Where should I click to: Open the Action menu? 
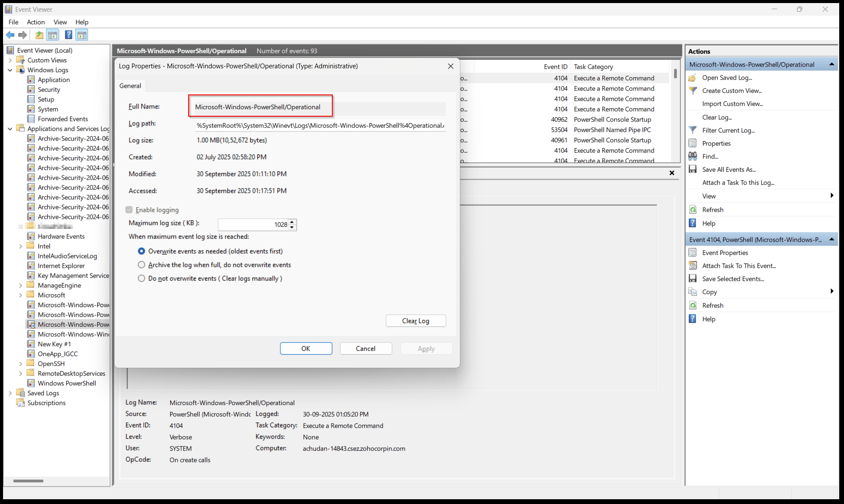(36, 22)
